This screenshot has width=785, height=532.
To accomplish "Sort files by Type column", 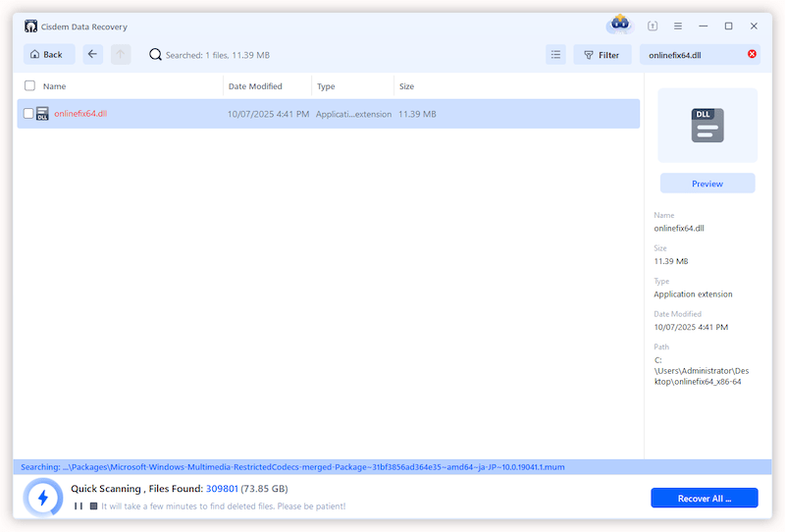I will [x=326, y=86].
